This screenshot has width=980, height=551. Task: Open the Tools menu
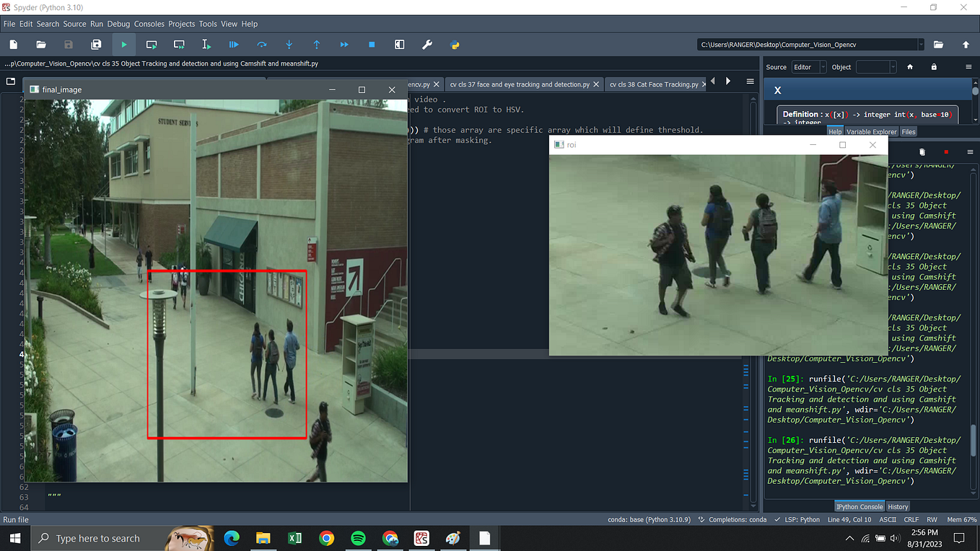(208, 24)
